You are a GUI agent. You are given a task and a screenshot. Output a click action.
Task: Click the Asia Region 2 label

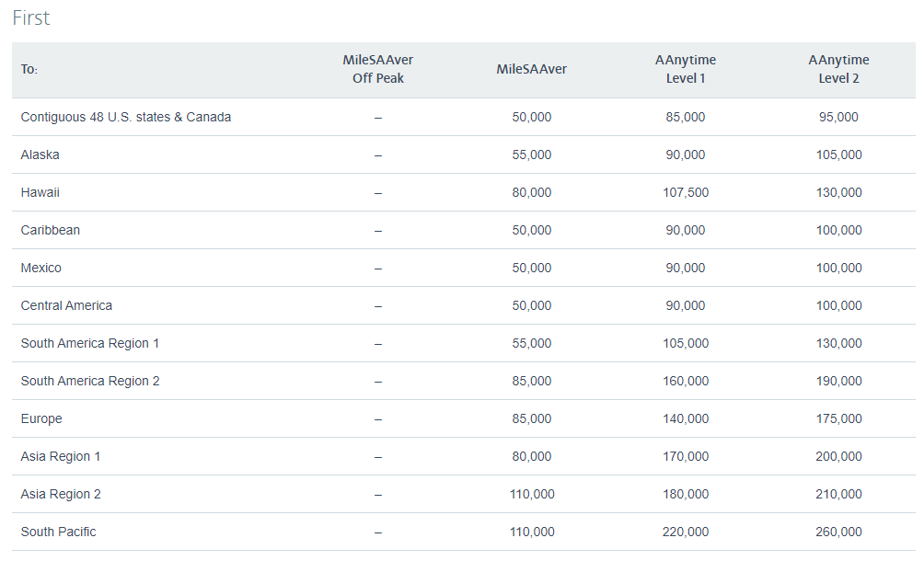[x=61, y=494]
